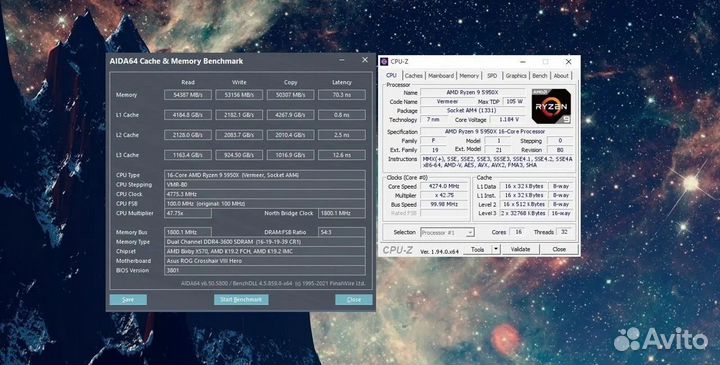Click the BIOS Version value 3801
Viewport: 720px width, 365px height.
(265, 270)
